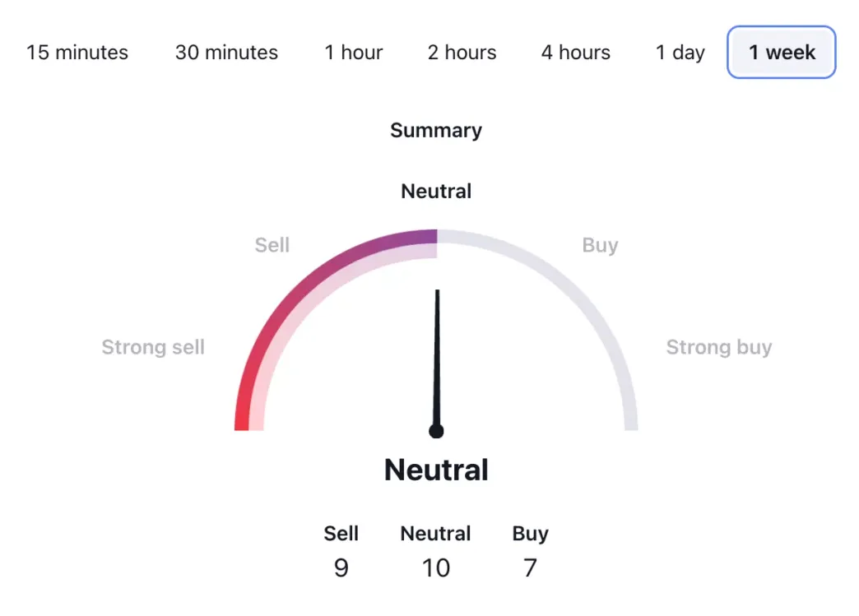Click the Sell count showing 9
859x616 pixels.
click(341, 567)
